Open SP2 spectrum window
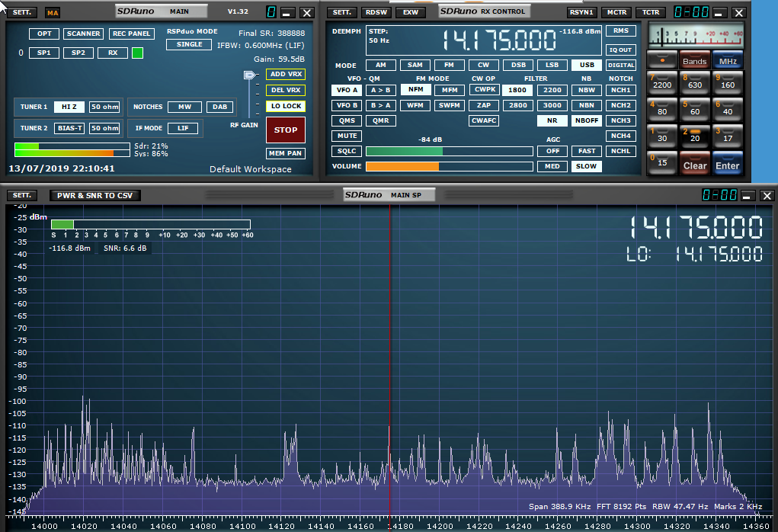This screenshot has height=532, width=778. pos(78,53)
